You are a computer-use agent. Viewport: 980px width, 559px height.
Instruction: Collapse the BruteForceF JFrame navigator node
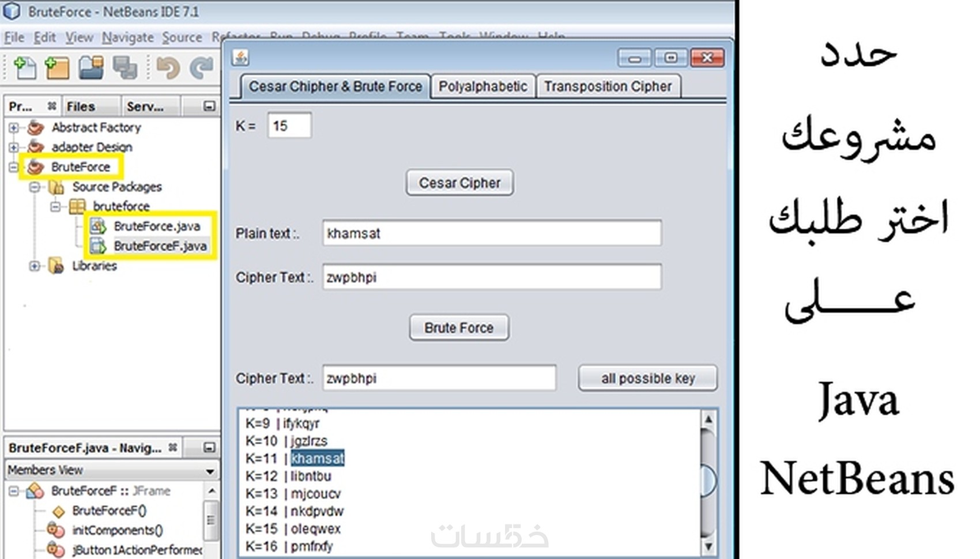(14, 491)
